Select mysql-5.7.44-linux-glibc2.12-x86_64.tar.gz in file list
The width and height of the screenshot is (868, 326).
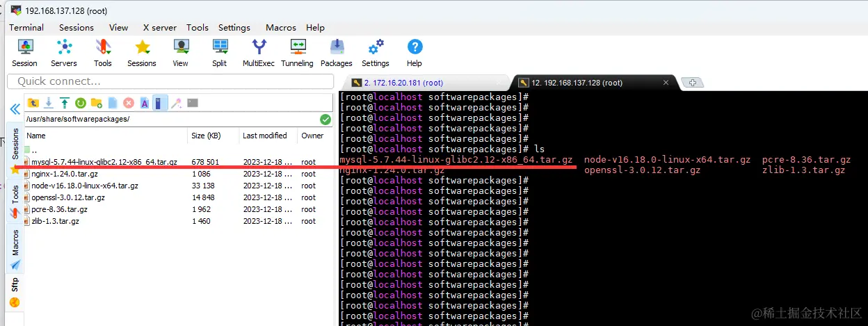pyautogui.click(x=104, y=162)
